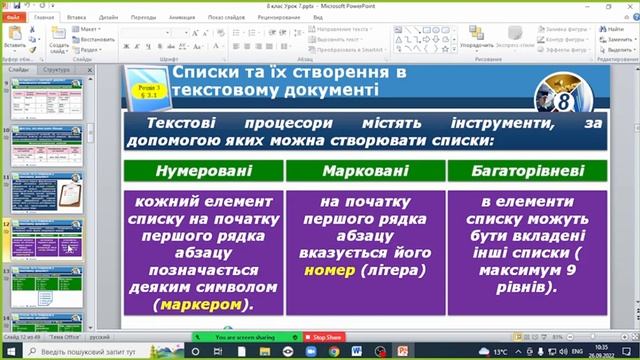Click Convert to SmartArt button
Screen dimensions: 640x360
click(347, 50)
